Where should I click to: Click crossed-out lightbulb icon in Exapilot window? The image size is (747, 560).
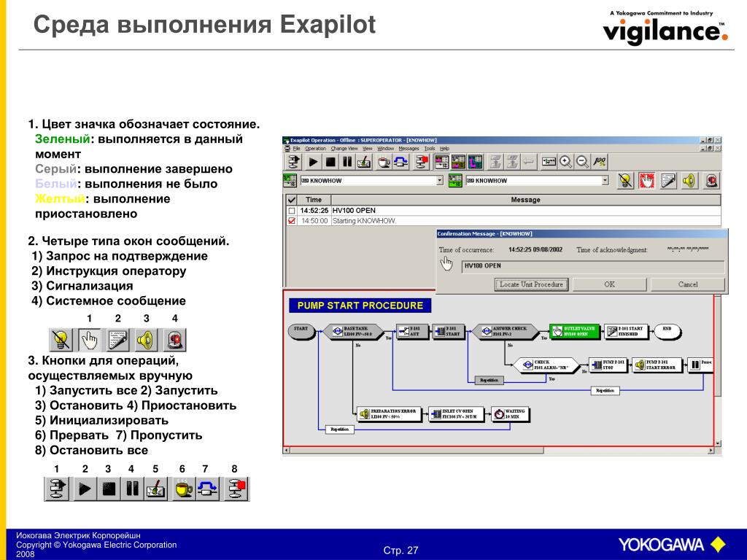pos(625,181)
